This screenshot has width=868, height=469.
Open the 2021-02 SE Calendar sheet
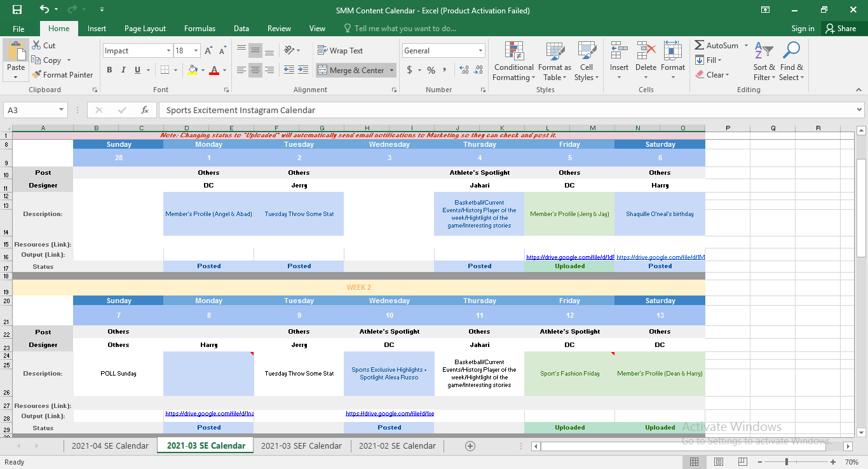point(397,445)
